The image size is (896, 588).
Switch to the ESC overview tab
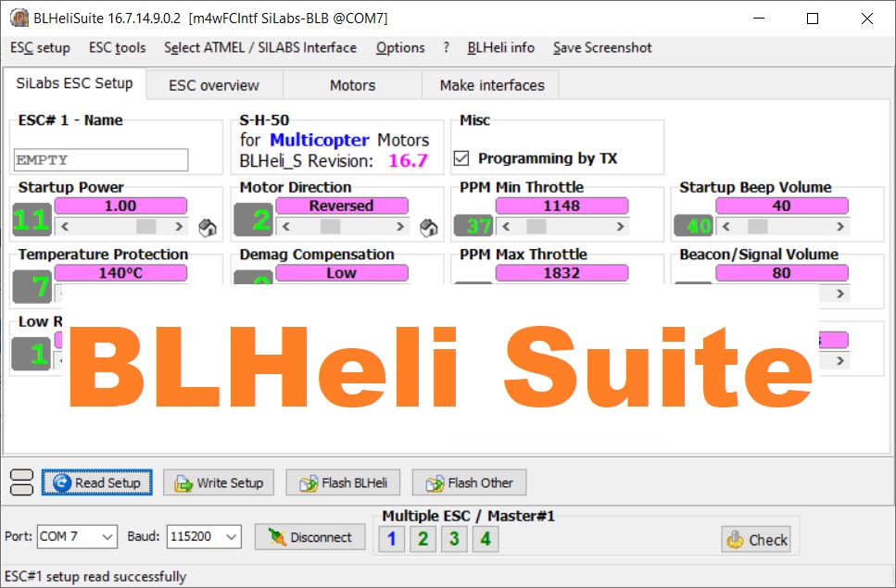(x=214, y=85)
